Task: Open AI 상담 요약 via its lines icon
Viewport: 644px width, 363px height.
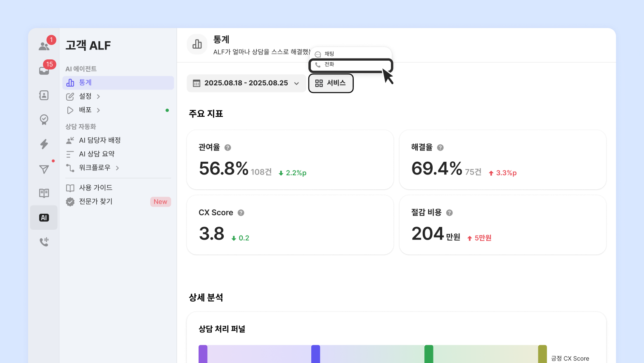Action: tap(70, 154)
